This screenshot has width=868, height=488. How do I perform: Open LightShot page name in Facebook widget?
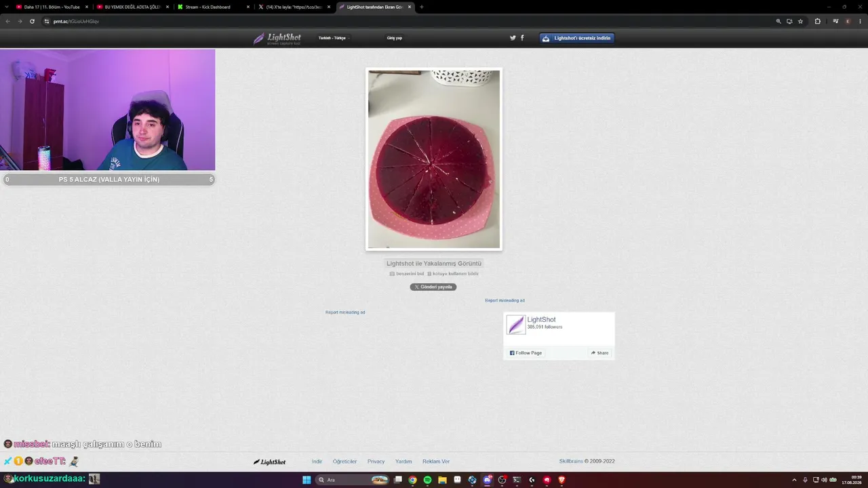[542, 320]
